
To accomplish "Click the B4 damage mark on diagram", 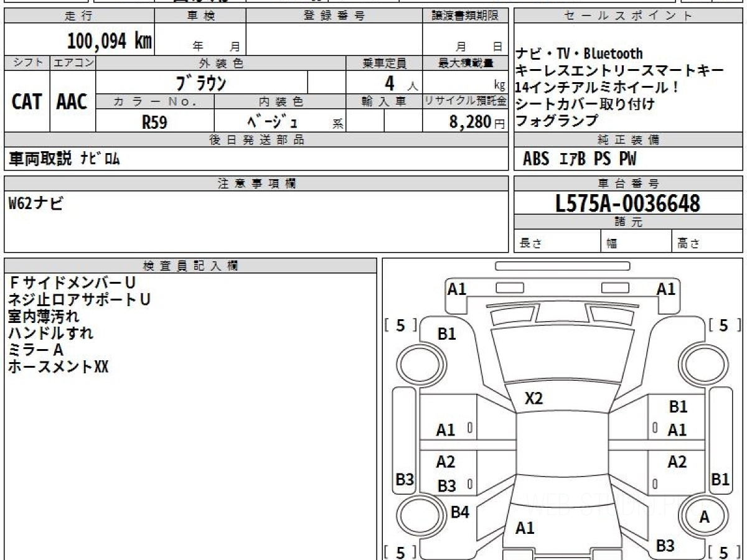I will [x=459, y=513].
